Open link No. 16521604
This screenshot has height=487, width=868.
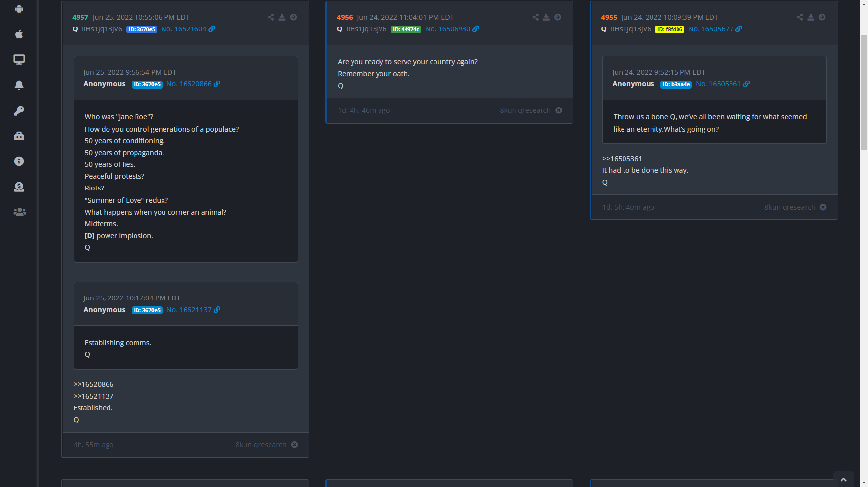coord(184,29)
